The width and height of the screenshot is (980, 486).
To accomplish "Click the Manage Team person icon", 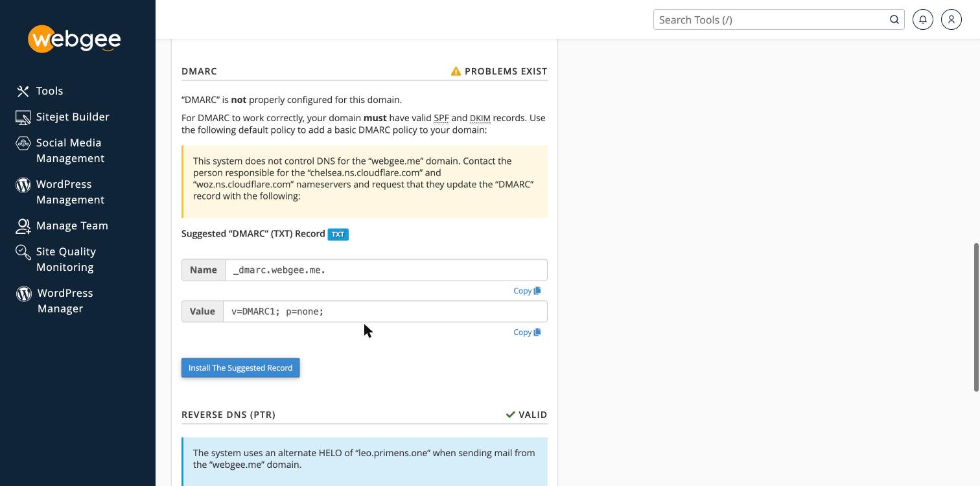I will click(x=23, y=226).
